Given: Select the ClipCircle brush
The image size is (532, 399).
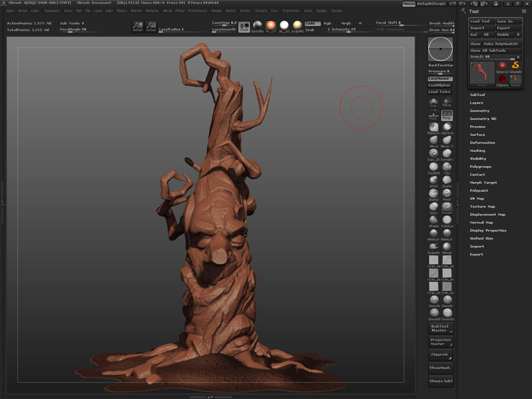Looking at the screenshot, I should (447, 128).
